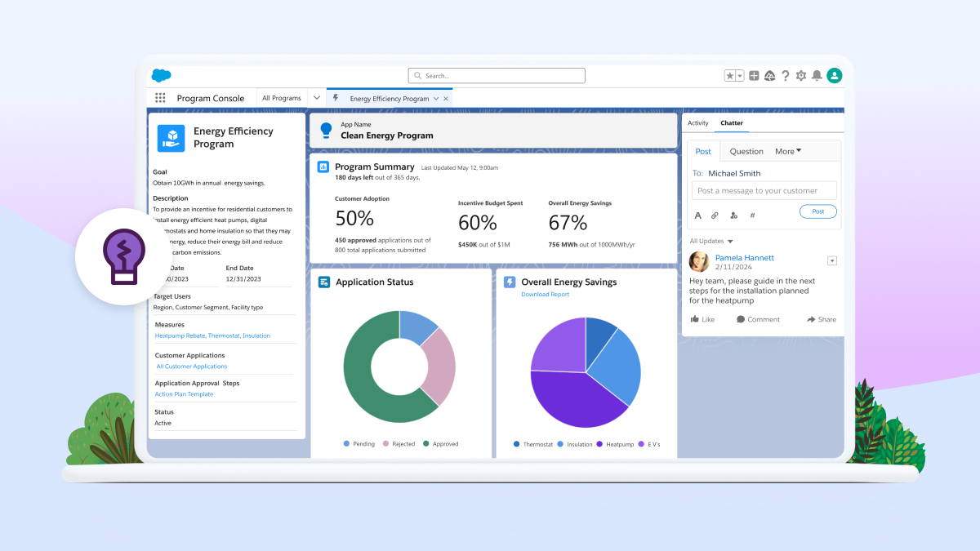Add a hashtag topic using the # icon
Screen dimensions: 980x551
751,215
